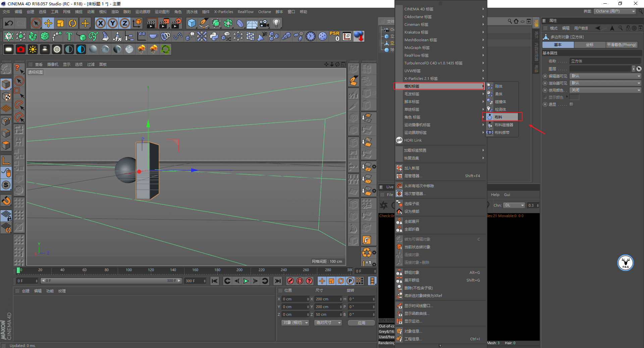Screen dimensions: 644x348
Task: Click the light bulb Light icon
Action: pos(276,23)
